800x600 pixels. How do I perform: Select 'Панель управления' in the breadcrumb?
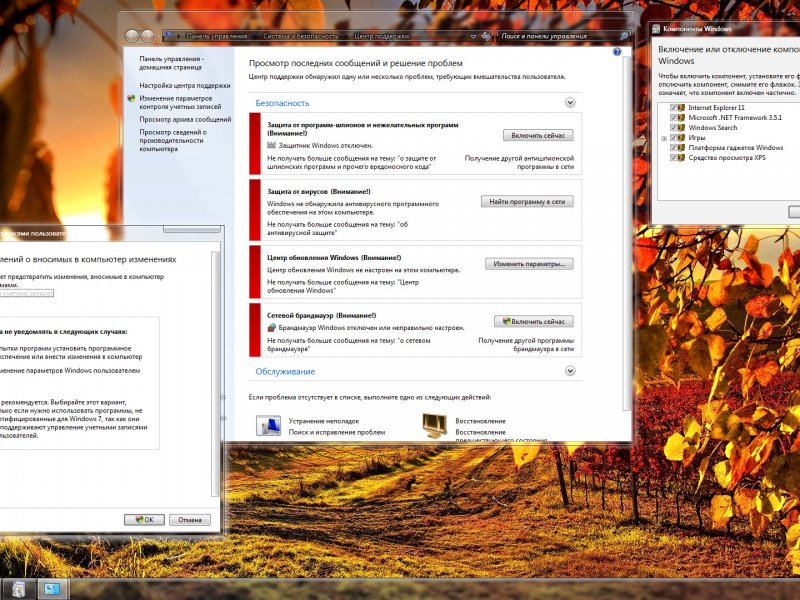coord(216,36)
